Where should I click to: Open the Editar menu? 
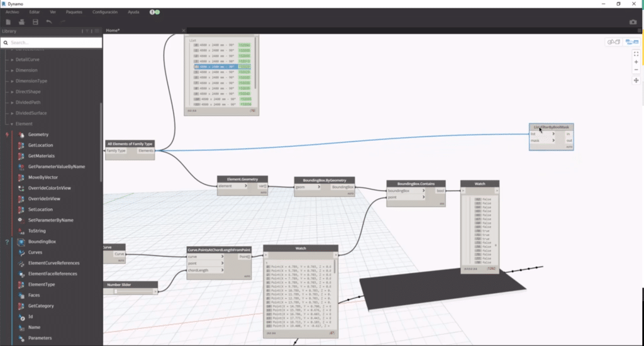(35, 12)
